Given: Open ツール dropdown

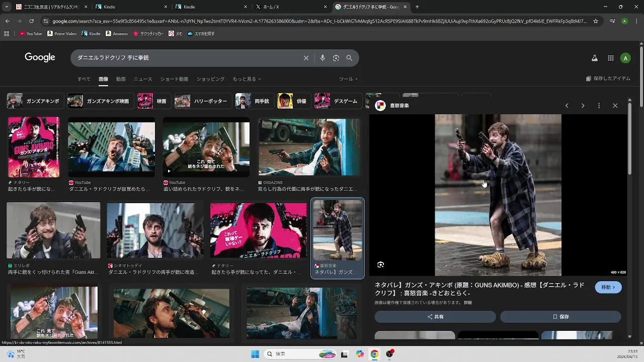Looking at the screenshot, I should click(x=348, y=79).
